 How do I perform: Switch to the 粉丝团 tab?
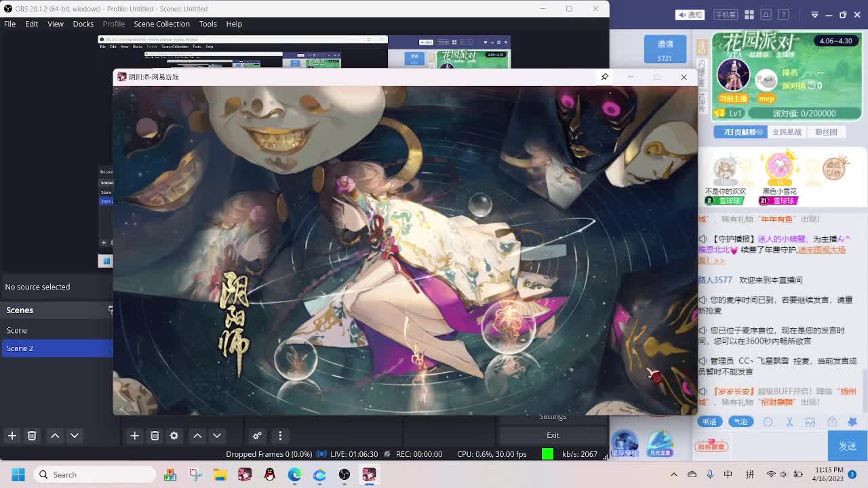tap(827, 131)
